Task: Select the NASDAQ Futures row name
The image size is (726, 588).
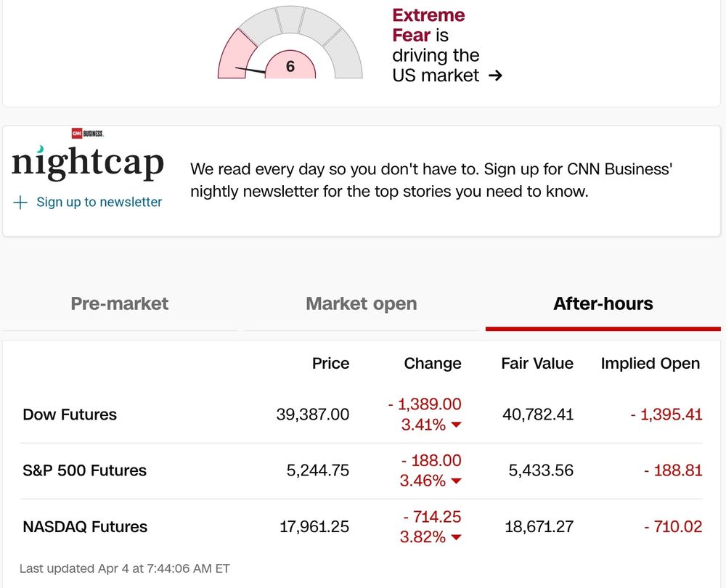Action: (x=85, y=527)
